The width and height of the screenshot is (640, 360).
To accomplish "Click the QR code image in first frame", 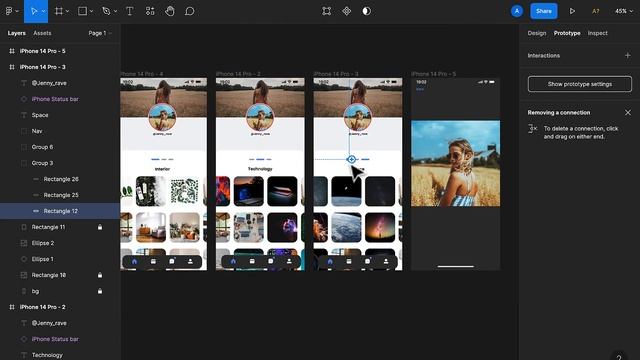I will click(184, 191).
